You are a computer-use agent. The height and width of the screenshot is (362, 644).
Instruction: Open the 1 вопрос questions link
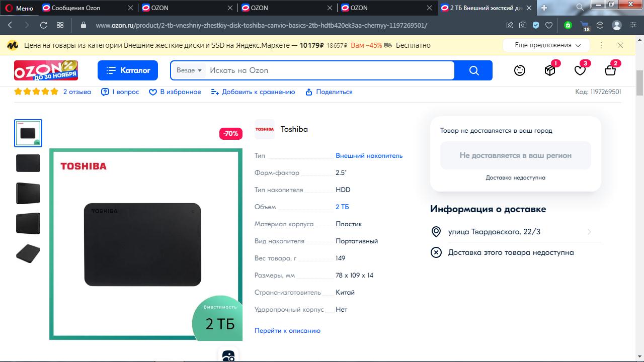click(120, 92)
